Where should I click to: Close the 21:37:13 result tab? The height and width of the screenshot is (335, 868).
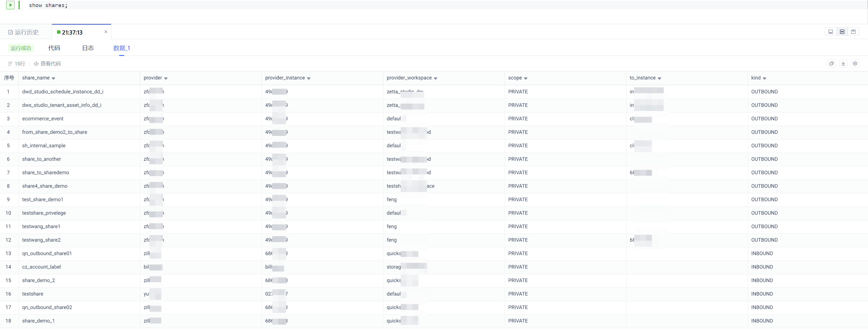(x=106, y=32)
